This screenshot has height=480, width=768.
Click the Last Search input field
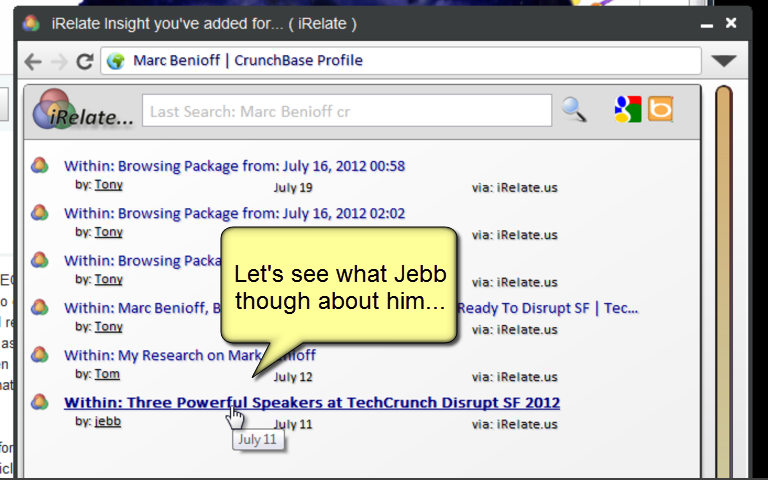[347, 111]
